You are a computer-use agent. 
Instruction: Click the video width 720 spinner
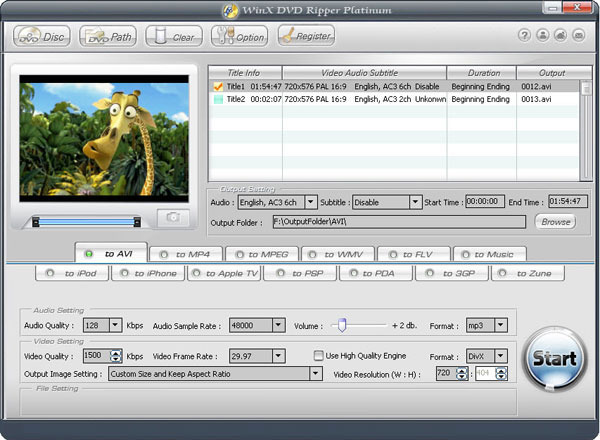coord(462,373)
